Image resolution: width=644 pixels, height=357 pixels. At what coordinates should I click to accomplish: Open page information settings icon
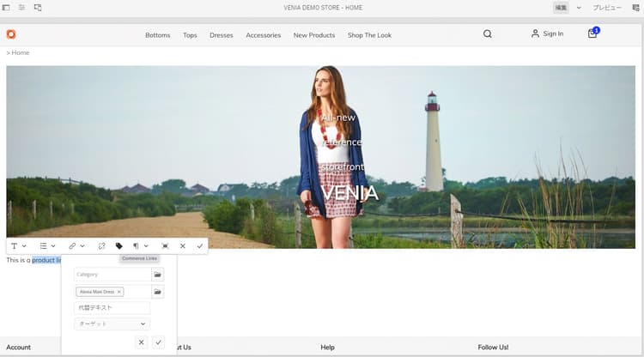(x=21, y=8)
